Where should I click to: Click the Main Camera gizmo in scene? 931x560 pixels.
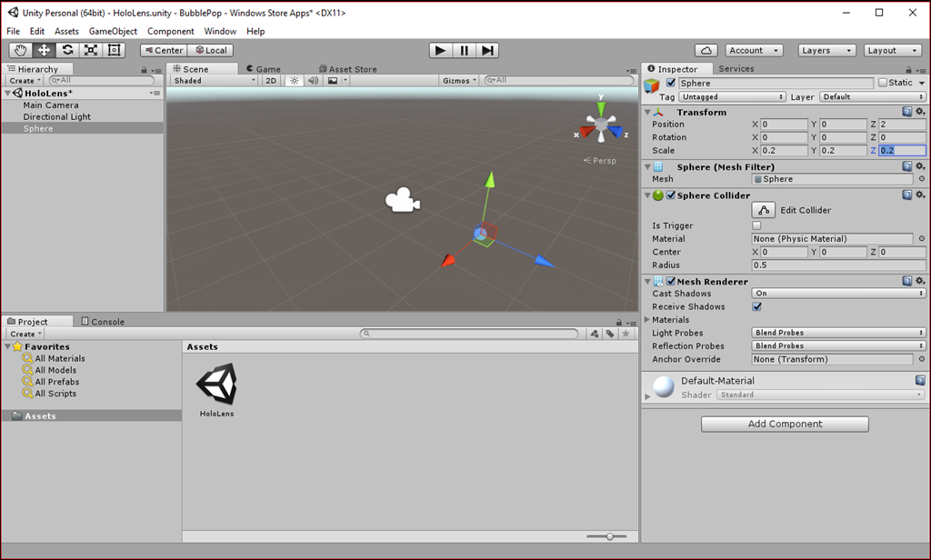coord(403,200)
